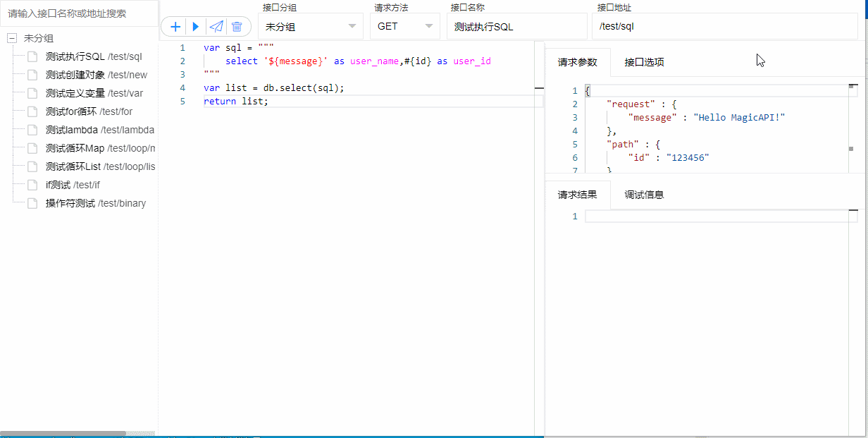
Task: Click the sidebar horizontal scrollbar
Action: (x=63, y=433)
